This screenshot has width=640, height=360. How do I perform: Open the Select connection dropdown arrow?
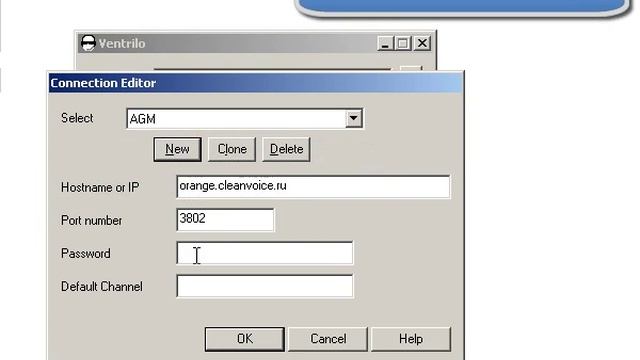tap(353, 118)
